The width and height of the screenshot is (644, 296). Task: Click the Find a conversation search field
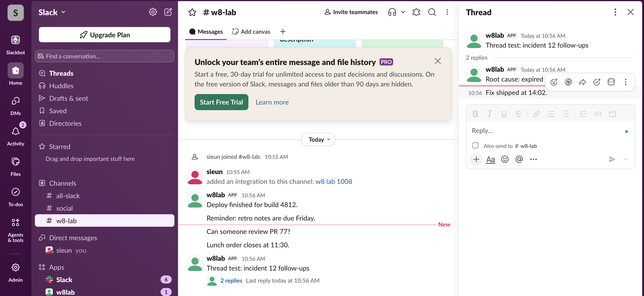105,56
